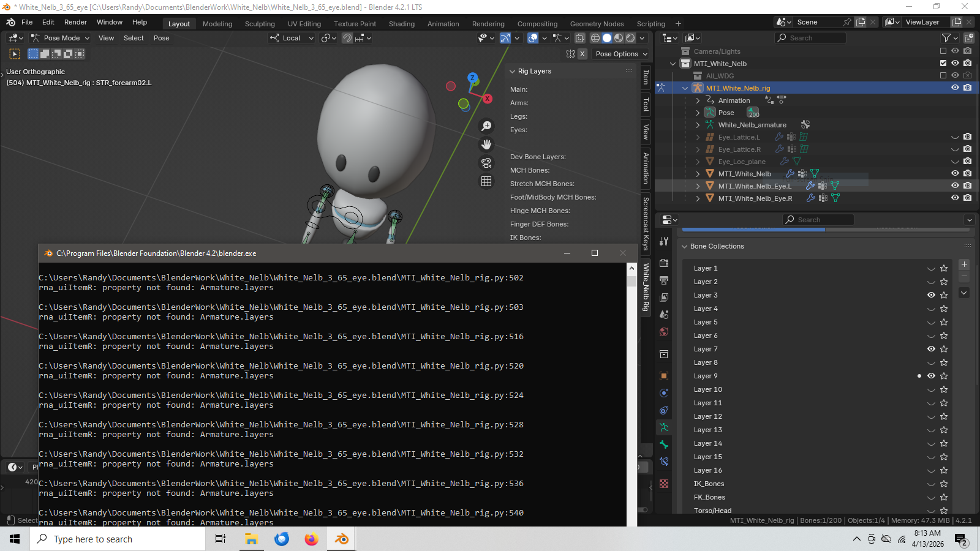
Task: Open the File menu
Action: [27, 22]
